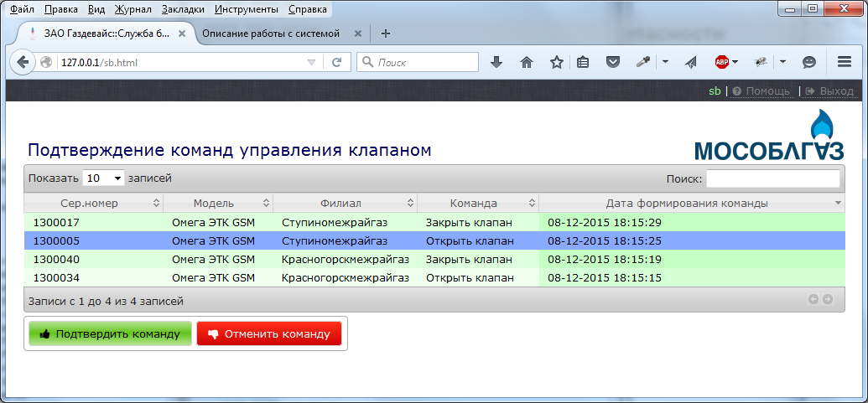Go to previous table page arrow
Viewport: 868px width, 403px height.
(x=813, y=299)
